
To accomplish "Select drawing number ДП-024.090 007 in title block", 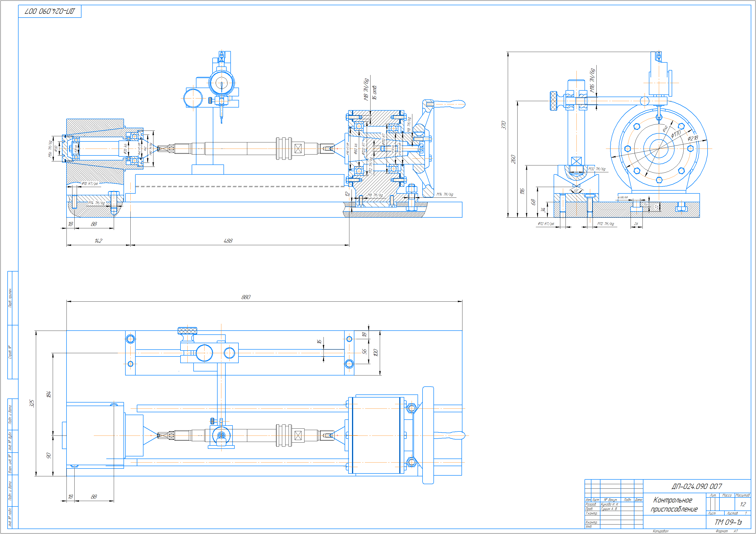I will tap(696, 486).
